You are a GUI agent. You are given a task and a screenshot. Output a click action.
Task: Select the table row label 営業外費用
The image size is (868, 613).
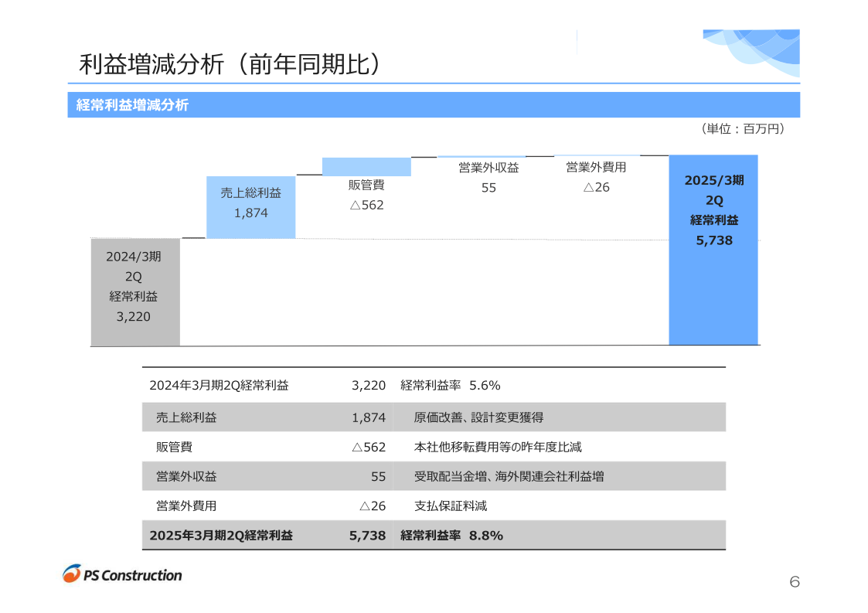click(186, 506)
